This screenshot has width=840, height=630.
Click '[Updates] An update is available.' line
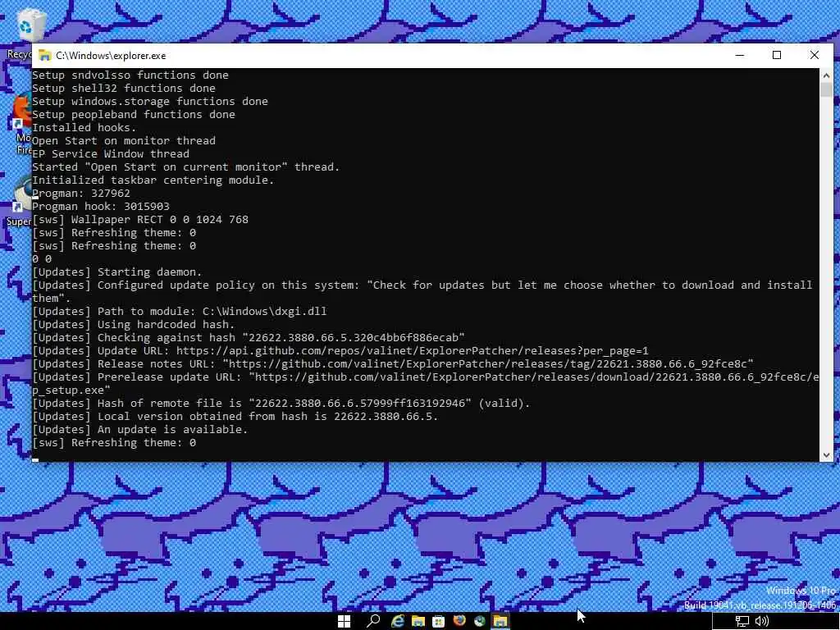pos(139,429)
